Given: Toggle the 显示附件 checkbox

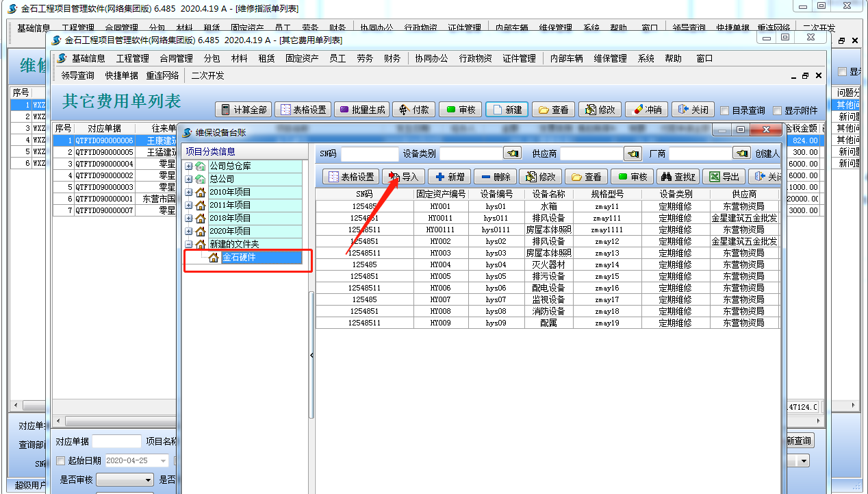Looking at the screenshot, I should pyautogui.click(x=777, y=110).
